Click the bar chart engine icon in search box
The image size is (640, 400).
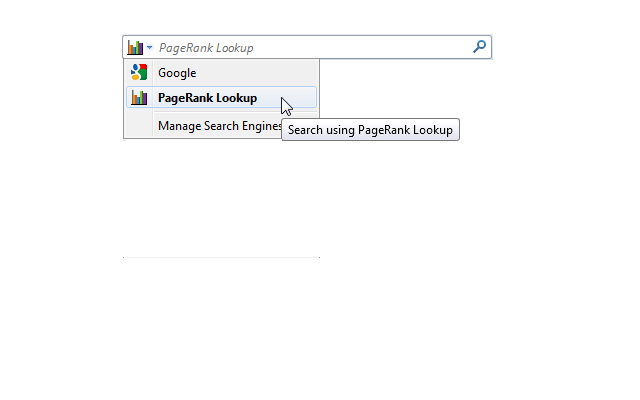coord(135,47)
